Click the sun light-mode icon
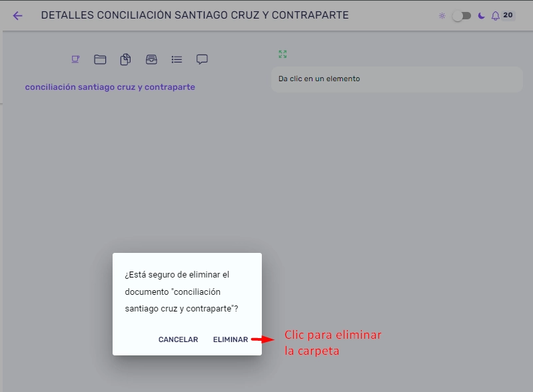 click(x=442, y=15)
